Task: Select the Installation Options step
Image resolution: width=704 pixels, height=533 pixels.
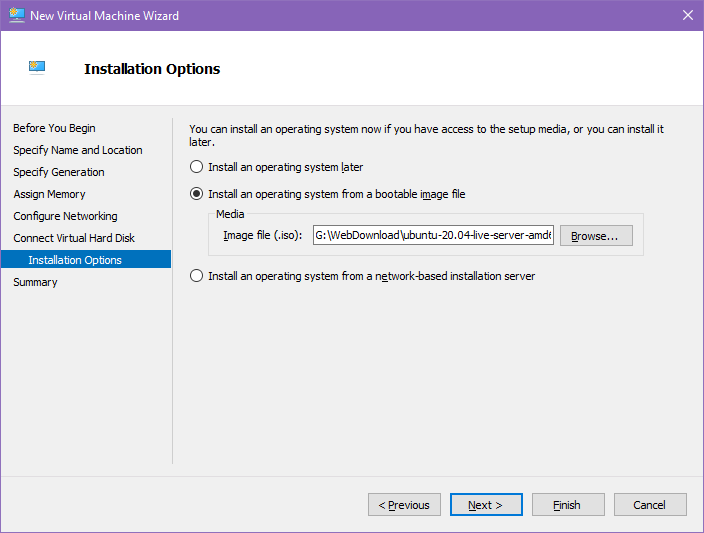Action: pos(86,260)
